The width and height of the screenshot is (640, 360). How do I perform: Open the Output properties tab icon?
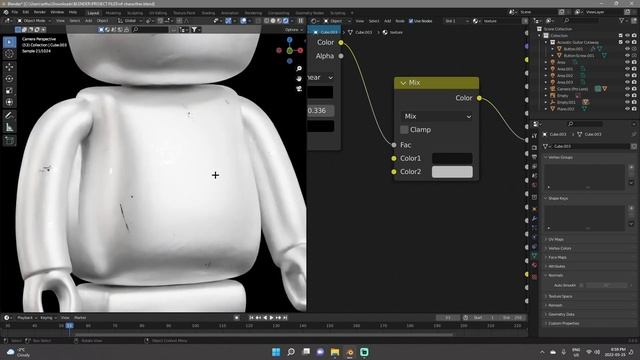(534, 157)
